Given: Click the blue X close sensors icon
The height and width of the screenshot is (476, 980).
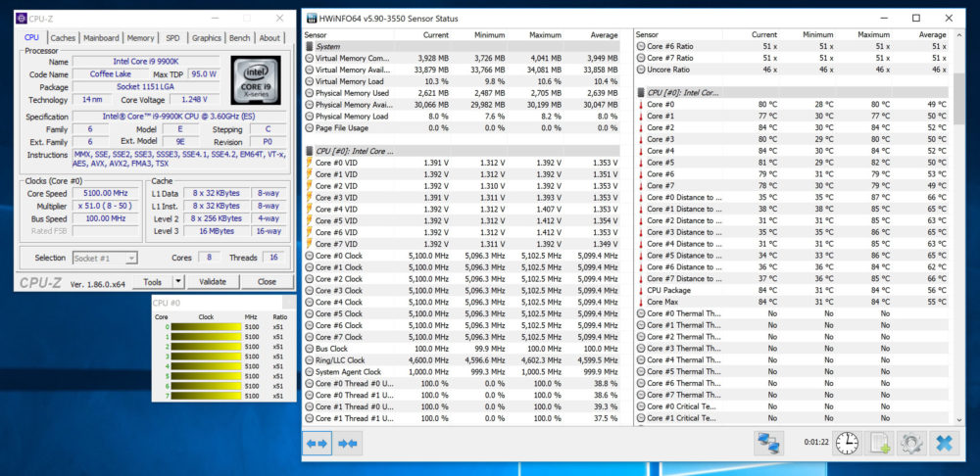Looking at the screenshot, I should [945, 444].
